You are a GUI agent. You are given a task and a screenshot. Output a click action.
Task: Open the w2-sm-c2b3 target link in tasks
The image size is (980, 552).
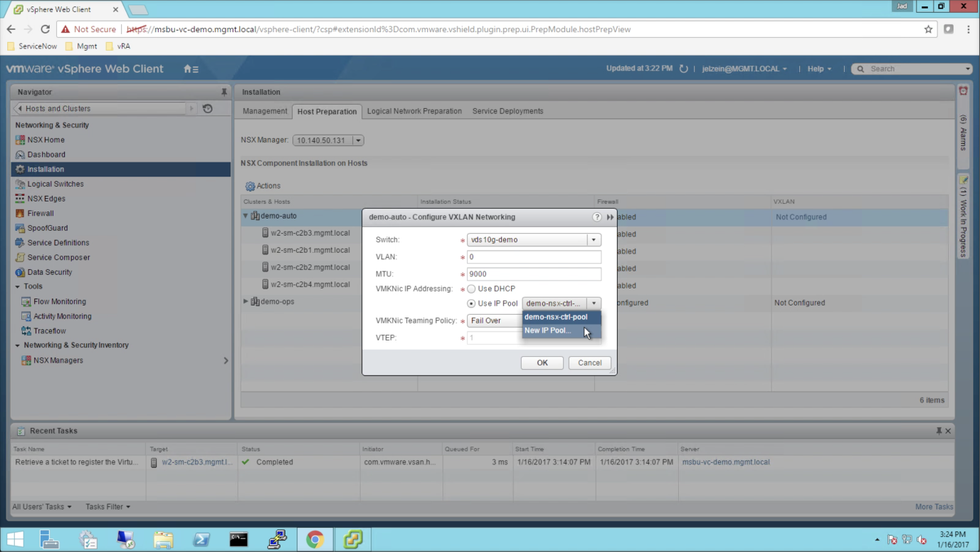click(x=197, y=462)
